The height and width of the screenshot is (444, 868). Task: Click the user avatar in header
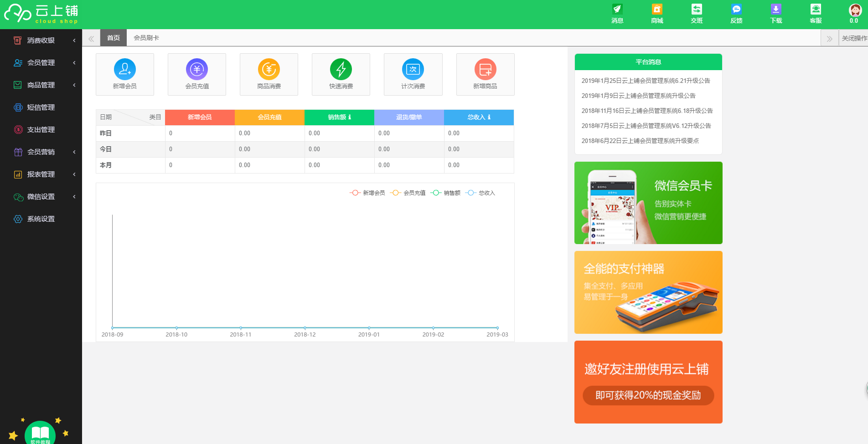click(855, 10)
